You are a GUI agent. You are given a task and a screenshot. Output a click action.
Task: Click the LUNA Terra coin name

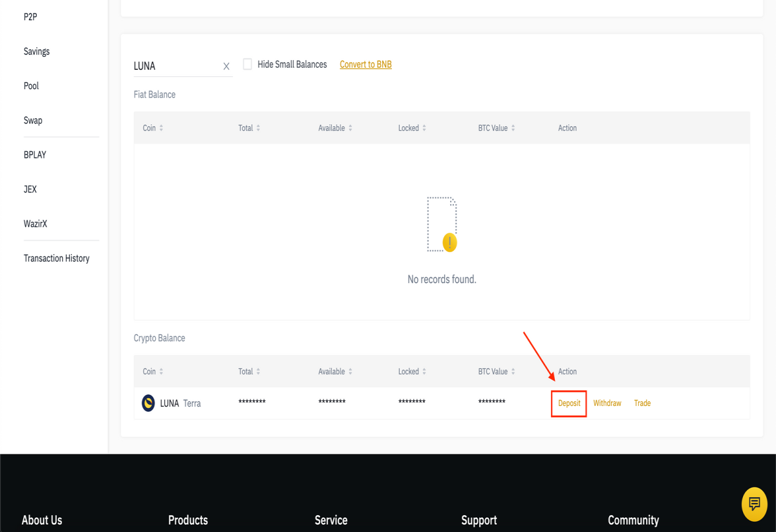[x=180, y=403]
